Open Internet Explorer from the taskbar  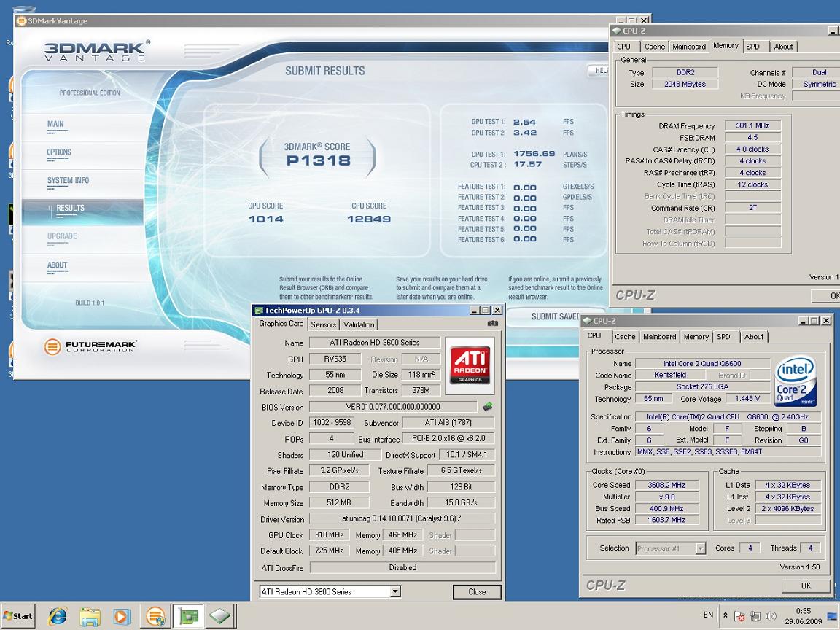[x=57, y=616]
